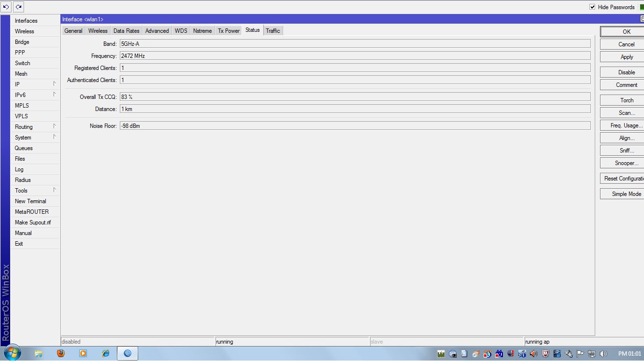The height and width of the screenshot is (361, 644).
Task: Click the Overall Tx CCQ field
Action: tap(355, 97)
